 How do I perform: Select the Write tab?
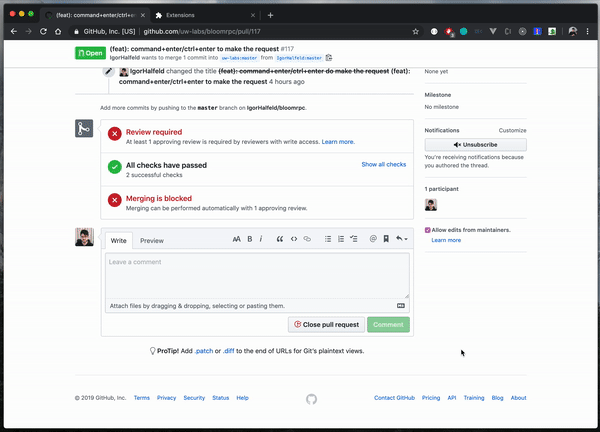pos(119,241)
